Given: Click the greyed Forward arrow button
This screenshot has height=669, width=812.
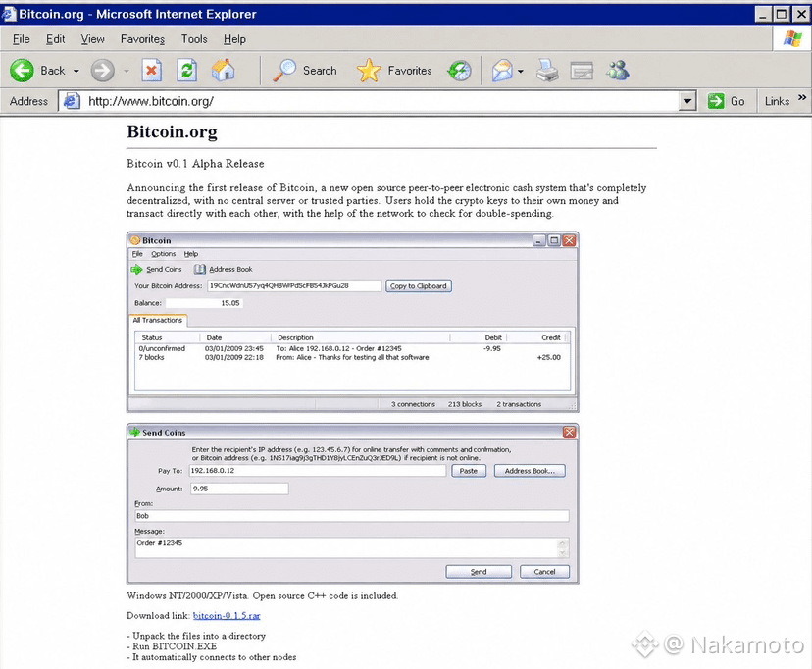Looking at the screenshot, I should tap(103, 71).
